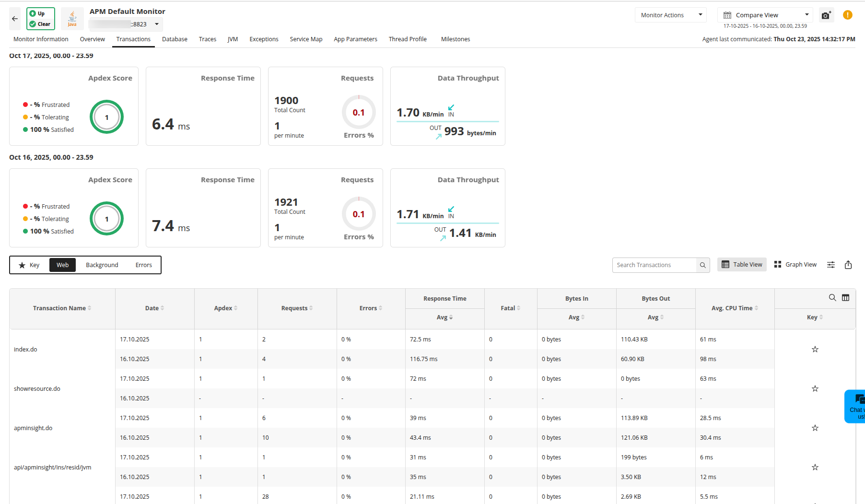Open the Milestones tab

[456, 39]
